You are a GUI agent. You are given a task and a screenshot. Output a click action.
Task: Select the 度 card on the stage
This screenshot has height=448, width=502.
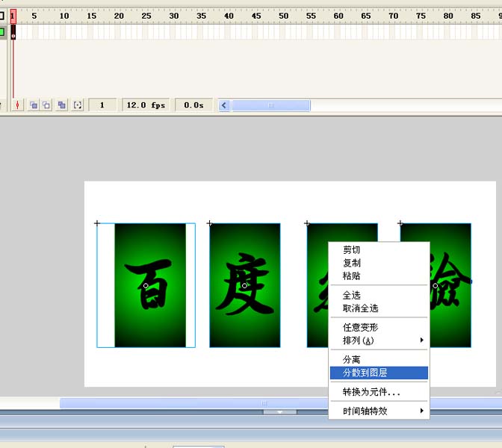coord(245,285)
